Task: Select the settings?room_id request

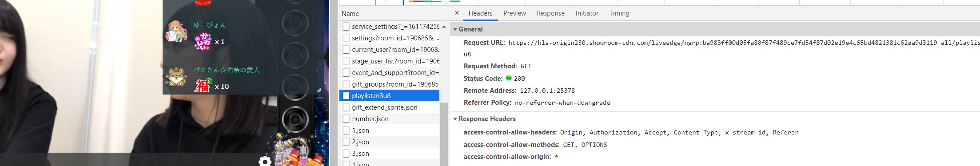Action: [390, 38]
